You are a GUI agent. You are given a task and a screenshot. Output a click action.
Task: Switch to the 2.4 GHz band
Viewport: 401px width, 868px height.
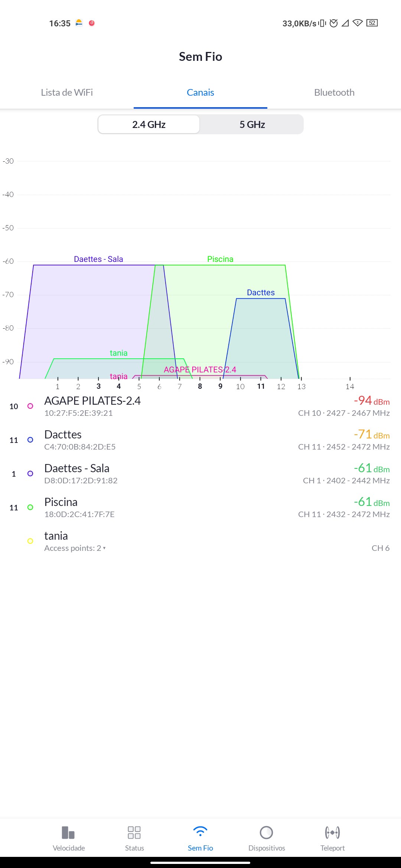149,125
